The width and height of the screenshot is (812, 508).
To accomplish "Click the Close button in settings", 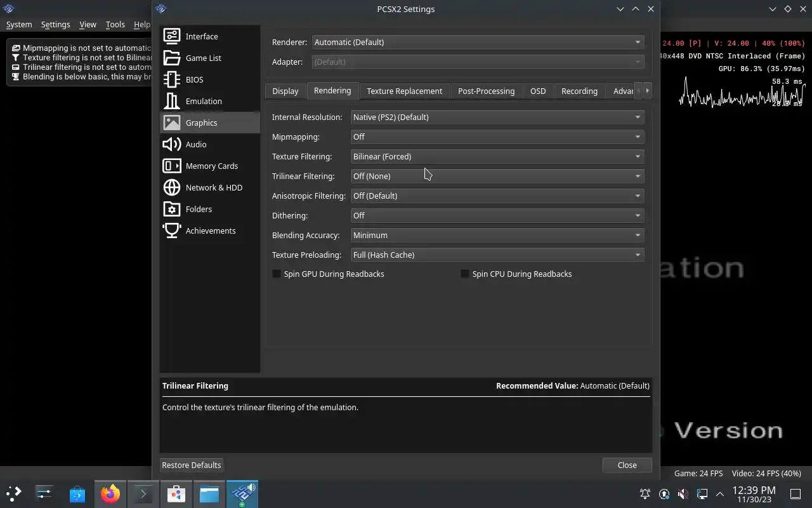I will (627, 465).
